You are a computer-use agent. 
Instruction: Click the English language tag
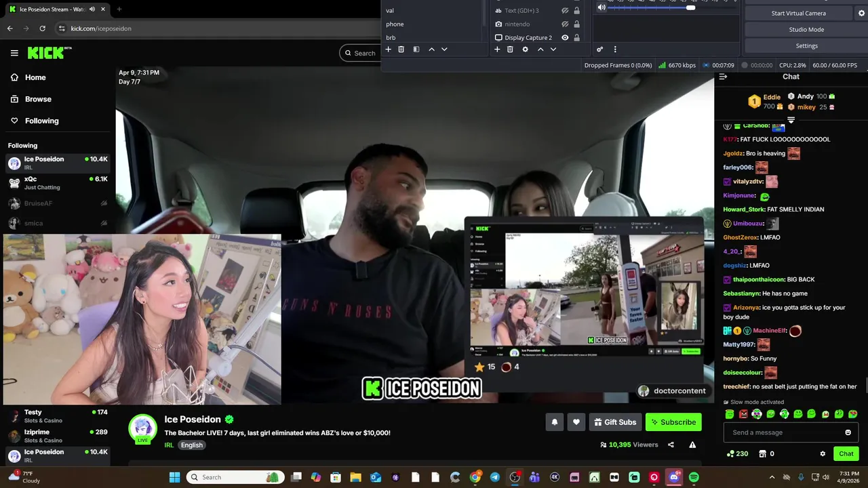[x=192, y=445]
